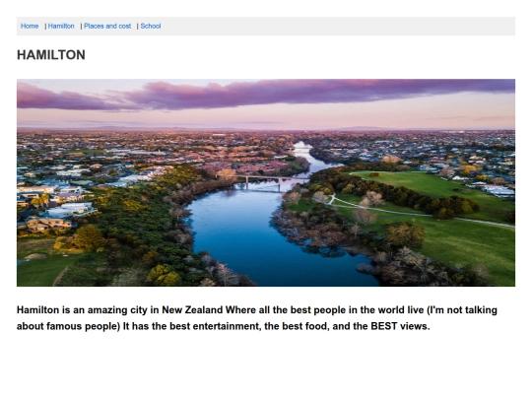Screen dimensions: 532x399
Task: Go to the Hamilton page link
Action: (x=61, y=27)
